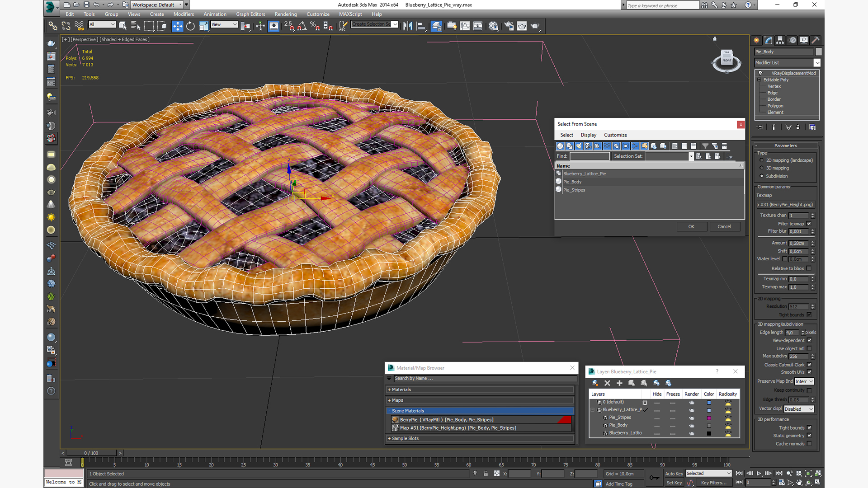
Task: Click 0 (default) layer blue color swatch
Action: (709, 403)
